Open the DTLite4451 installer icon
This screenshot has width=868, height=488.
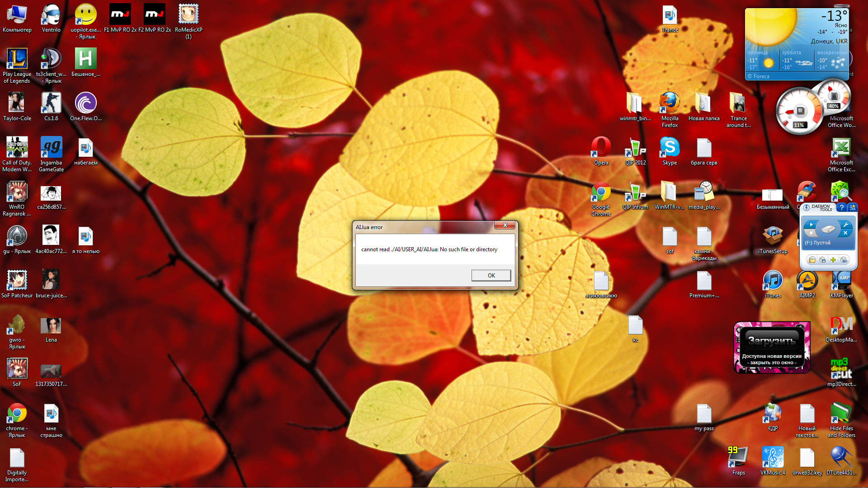pyautogui.click(x=841, y=461)
